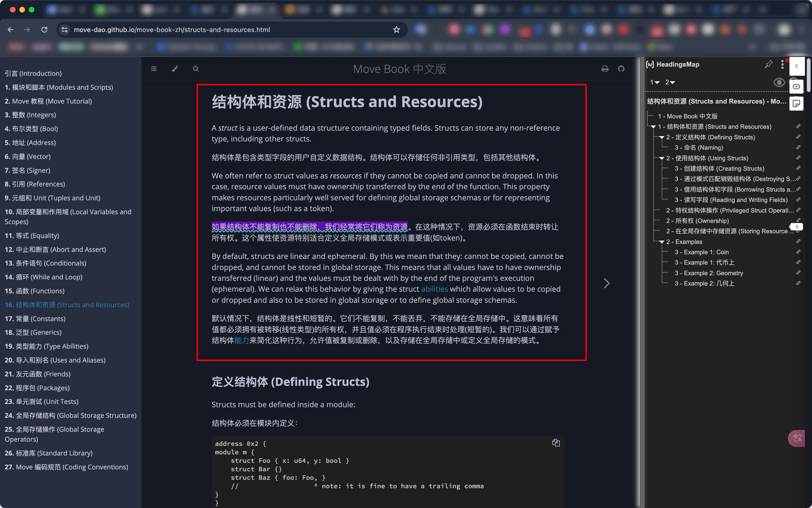Screen dimensions: 812x508
Task: Jump to 3 - Example 1: 代币上 heading
Action: point(704,262)
